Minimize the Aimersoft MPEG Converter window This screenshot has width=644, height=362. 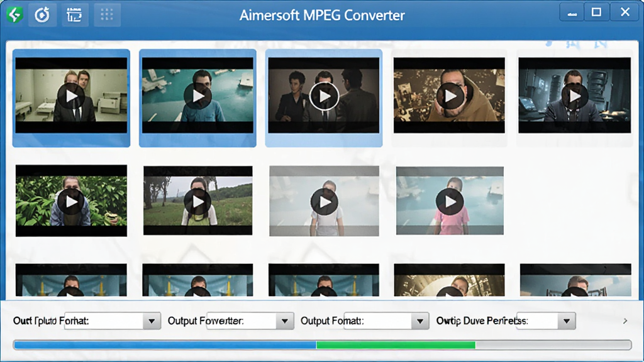coord(572,13)
